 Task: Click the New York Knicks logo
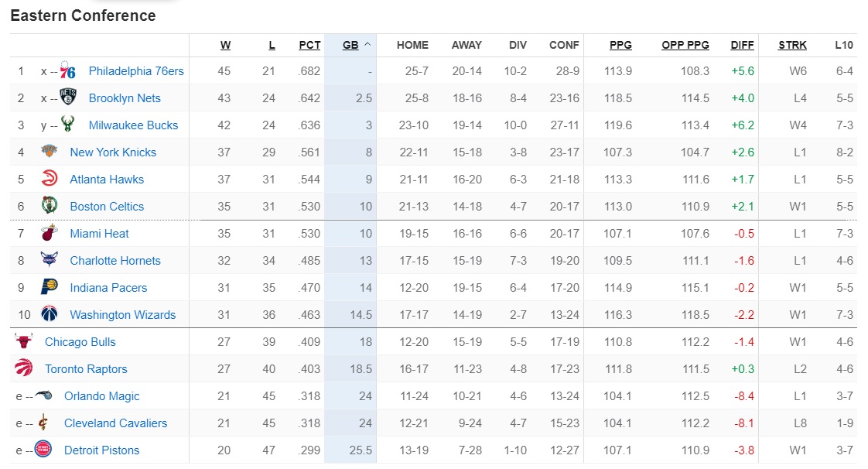[x=50, y=152]
